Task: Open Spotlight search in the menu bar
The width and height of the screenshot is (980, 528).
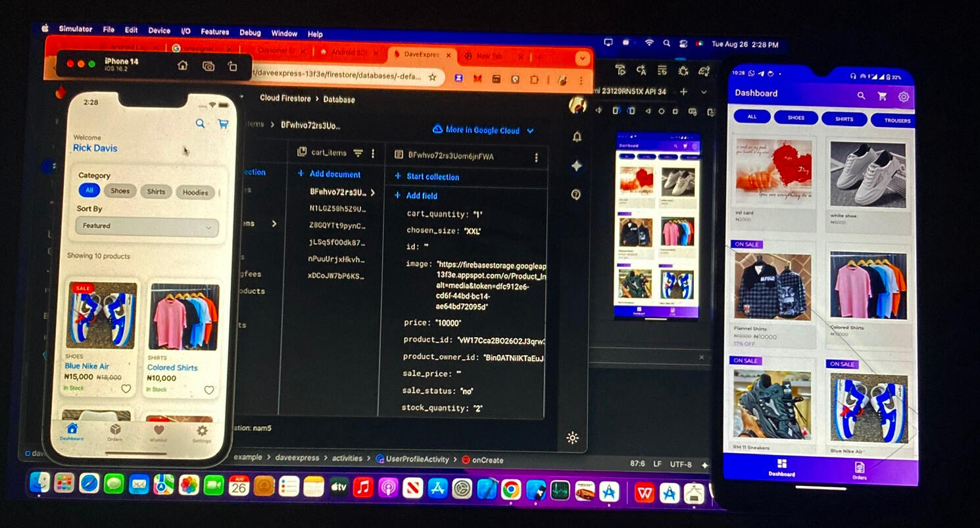Action: click(666, 43)
